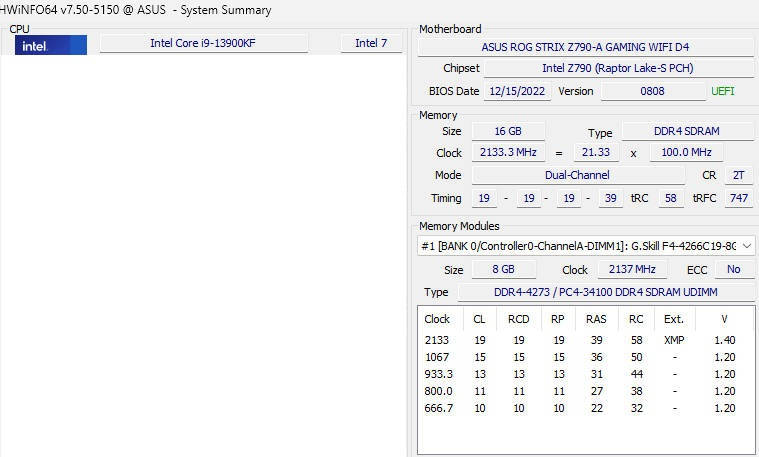Click the 100.0 MHz base clock field
The image size is (759, 457).
click(686, 152)
